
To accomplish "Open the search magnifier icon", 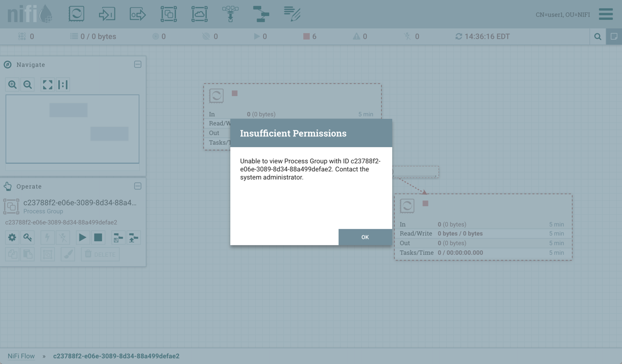I will coord(598,36).
